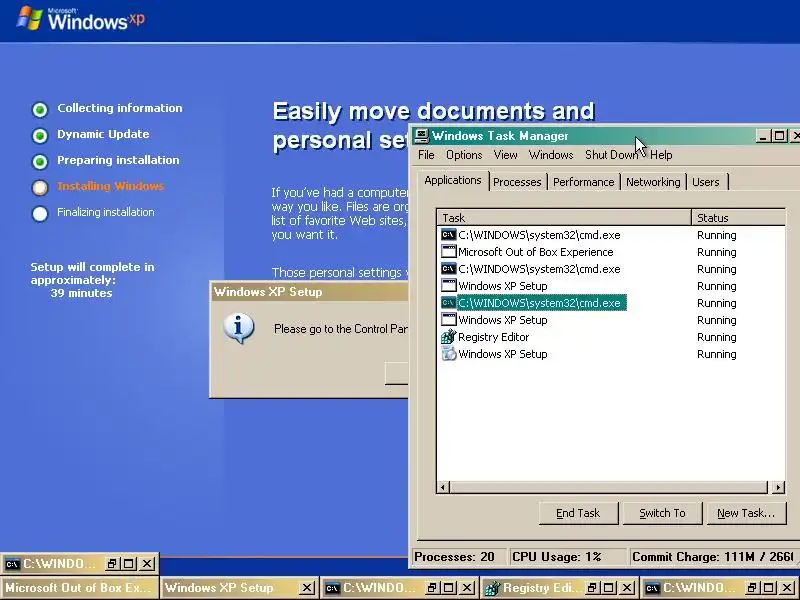Click the Running status of Out of Box Experience

pos(716,252)
